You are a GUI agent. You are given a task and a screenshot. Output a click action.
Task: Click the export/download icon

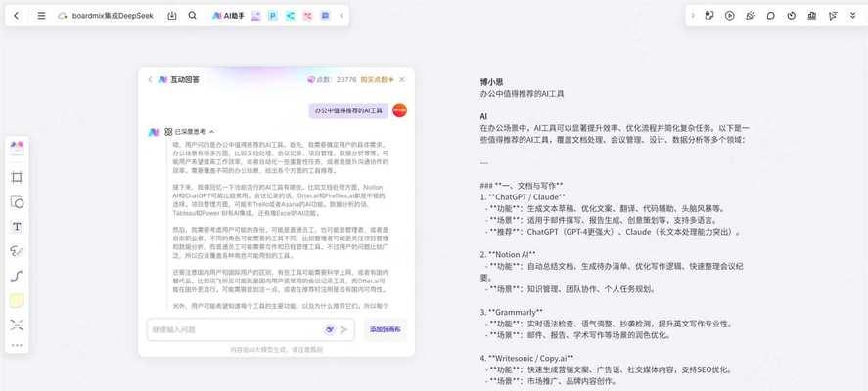tap(172, 16)
